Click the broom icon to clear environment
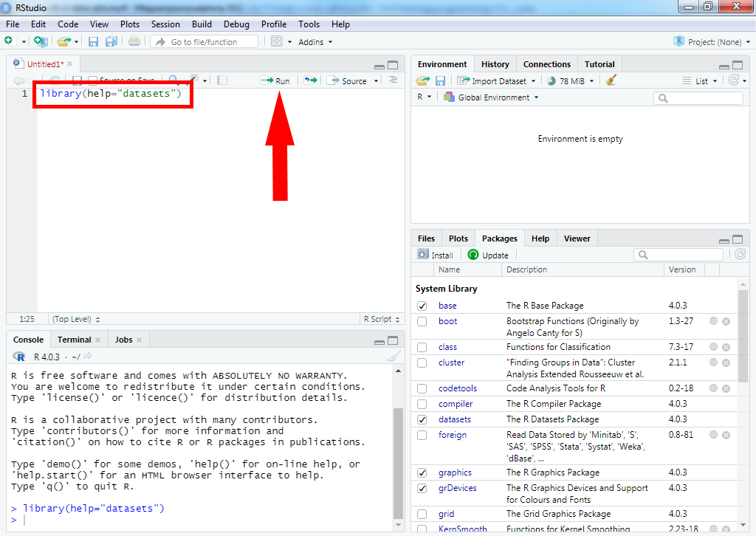 (611, 80)
